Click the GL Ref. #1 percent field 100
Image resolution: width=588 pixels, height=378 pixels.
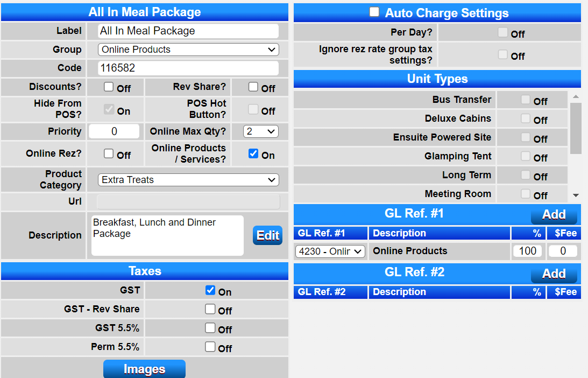coord(527,251)
